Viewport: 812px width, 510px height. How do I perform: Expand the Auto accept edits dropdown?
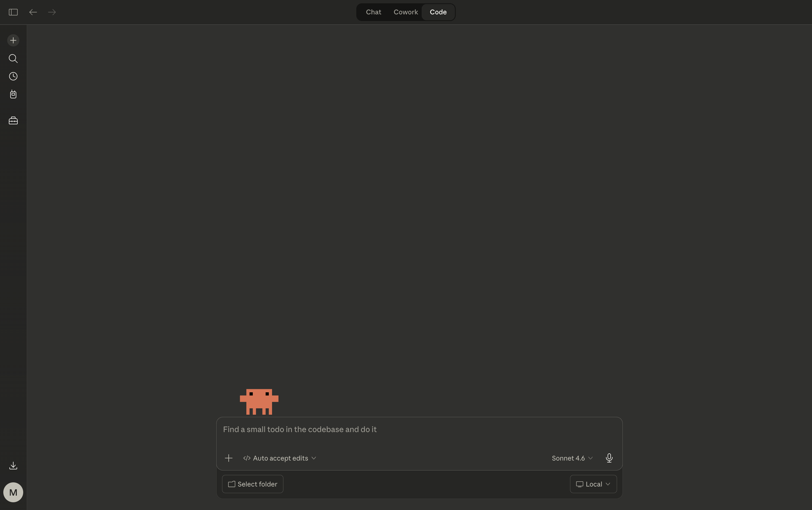[280, 458]
